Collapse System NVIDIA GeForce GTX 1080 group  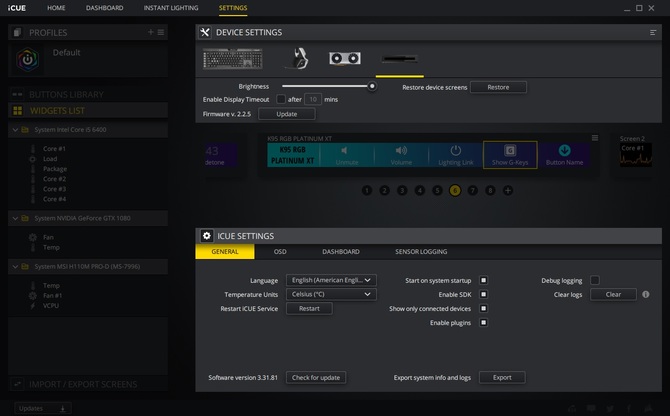pos(15,218)
